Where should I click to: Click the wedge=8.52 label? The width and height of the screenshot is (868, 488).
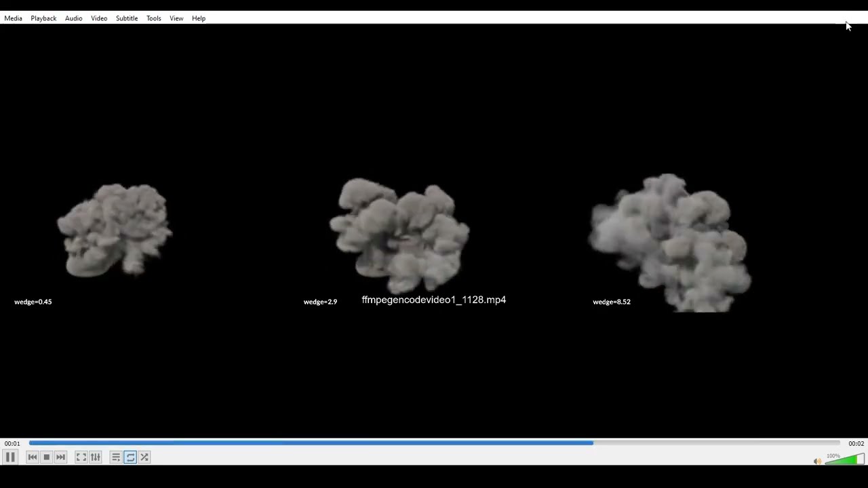[x=612, y=302]
